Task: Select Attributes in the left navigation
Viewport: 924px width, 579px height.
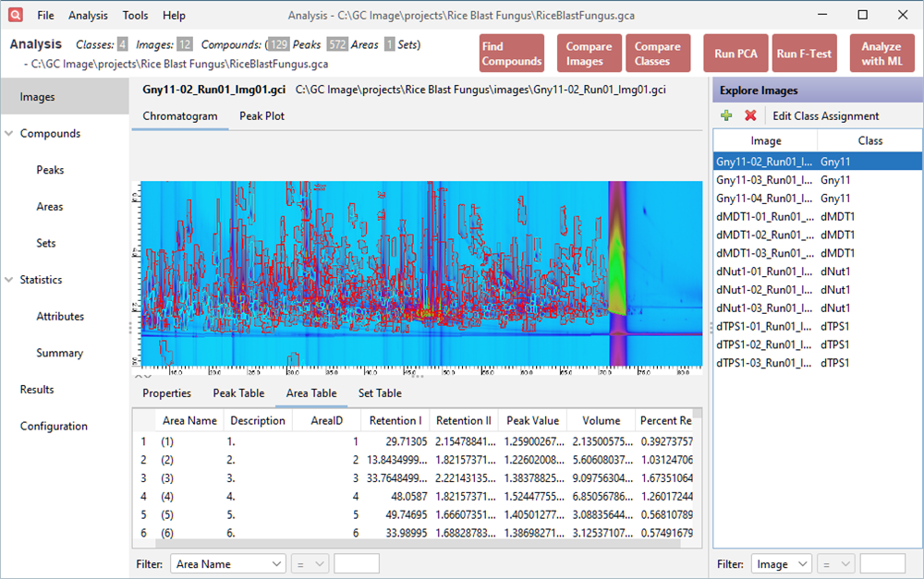Action: (60, 317)
